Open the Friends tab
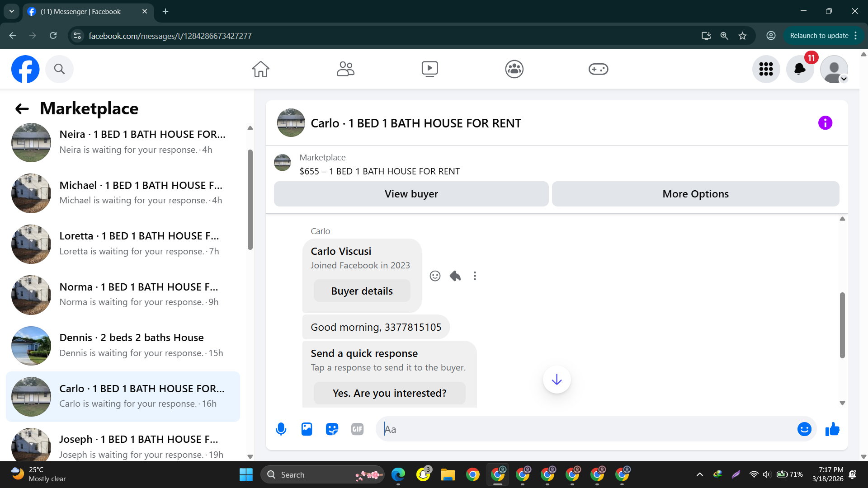This screenshot has width=868, height=488. click(x=345, y=69)
